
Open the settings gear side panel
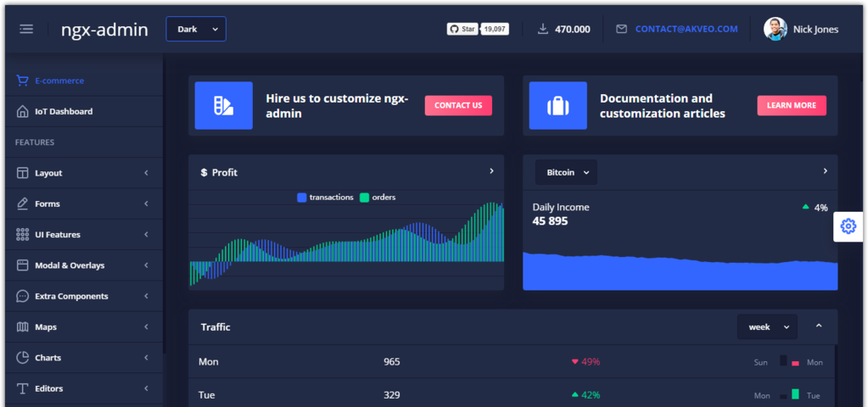tap(848, 226)
